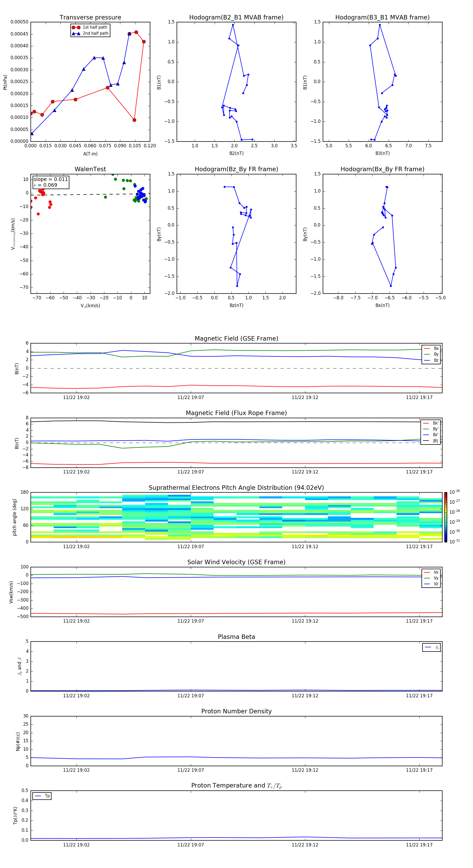The height and width of the screenshot is (868, 473).
Task: Click the Bx legend entry in GSE magnetic field
Action: pos(431,349)
